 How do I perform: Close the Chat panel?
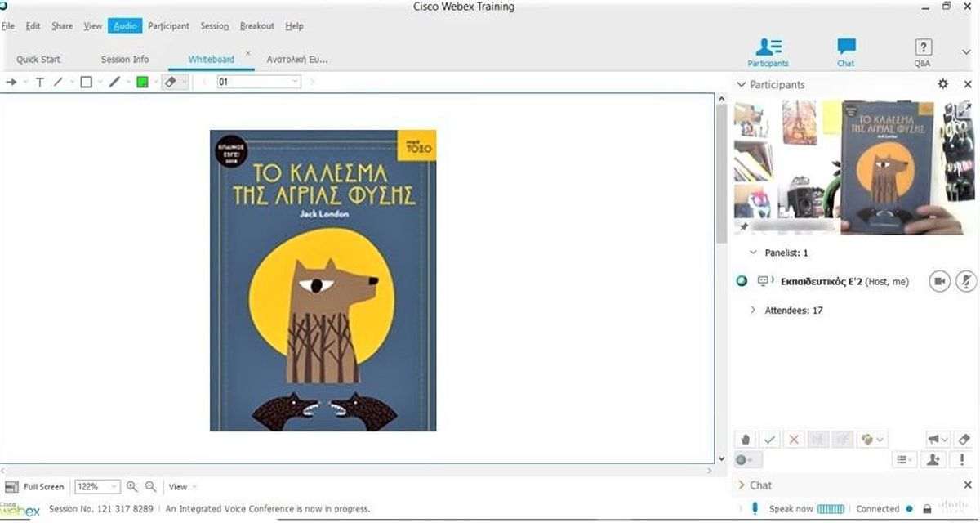[x=966, y=485]
